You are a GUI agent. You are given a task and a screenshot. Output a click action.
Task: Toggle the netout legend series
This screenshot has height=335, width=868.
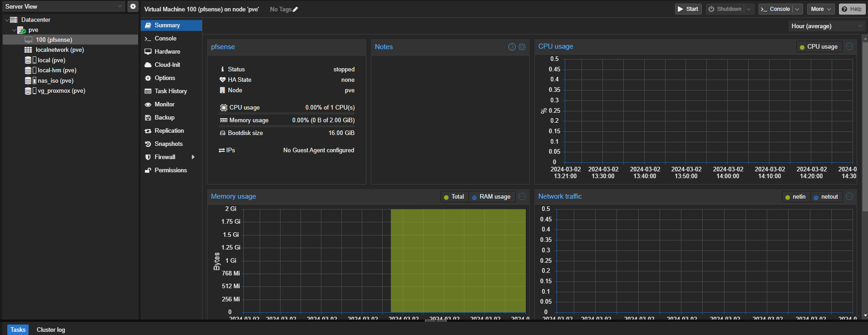(x=826, y=197)
